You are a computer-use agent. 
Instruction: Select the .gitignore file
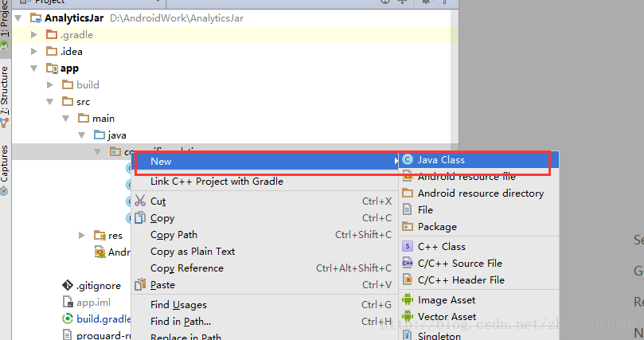pos(99,285)
